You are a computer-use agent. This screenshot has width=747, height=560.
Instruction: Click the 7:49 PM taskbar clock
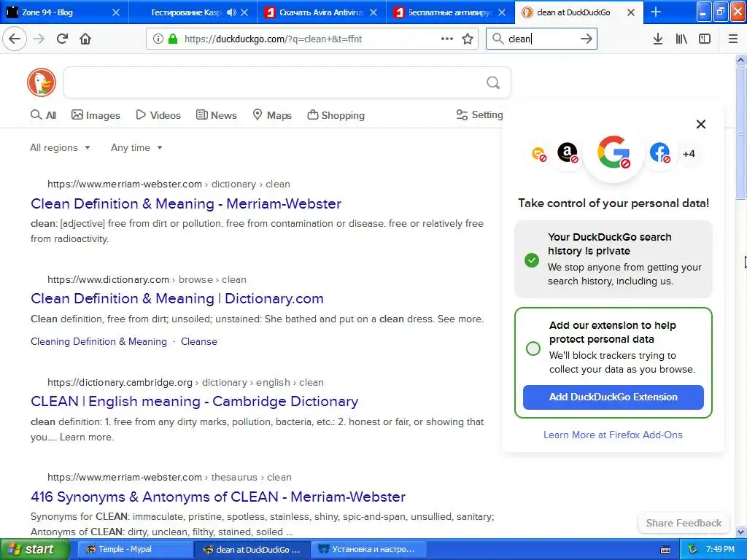tap(720, 550)
